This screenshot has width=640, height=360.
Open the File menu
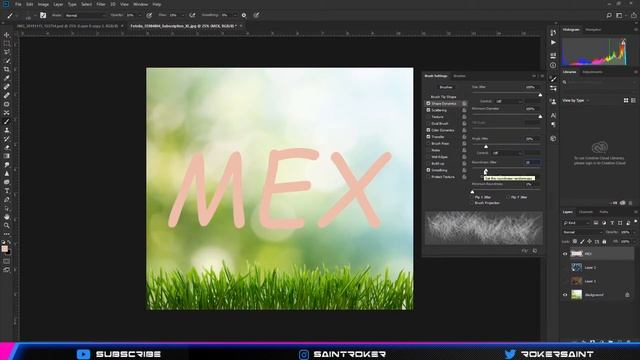18,4
